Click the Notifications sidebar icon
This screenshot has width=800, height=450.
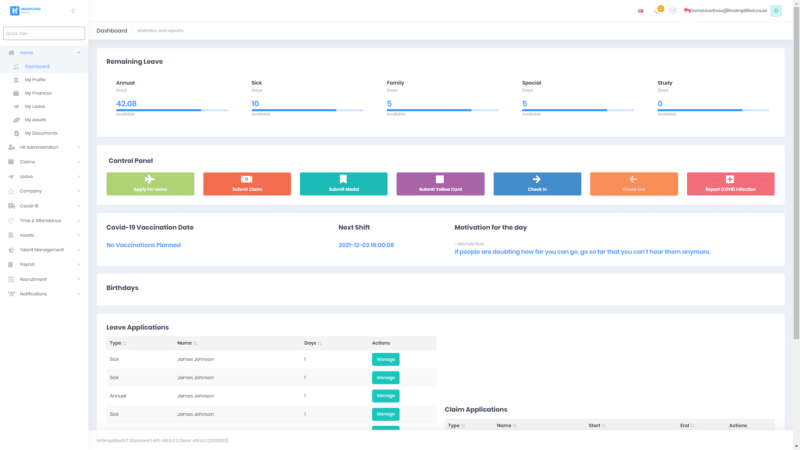11,294
